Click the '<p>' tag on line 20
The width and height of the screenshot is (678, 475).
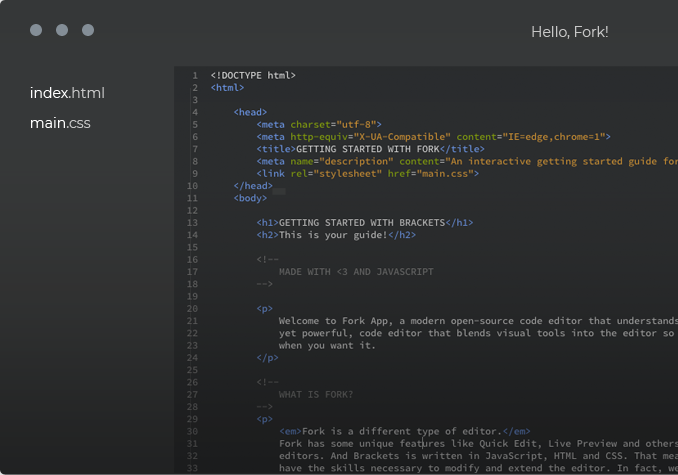[264, 309]
